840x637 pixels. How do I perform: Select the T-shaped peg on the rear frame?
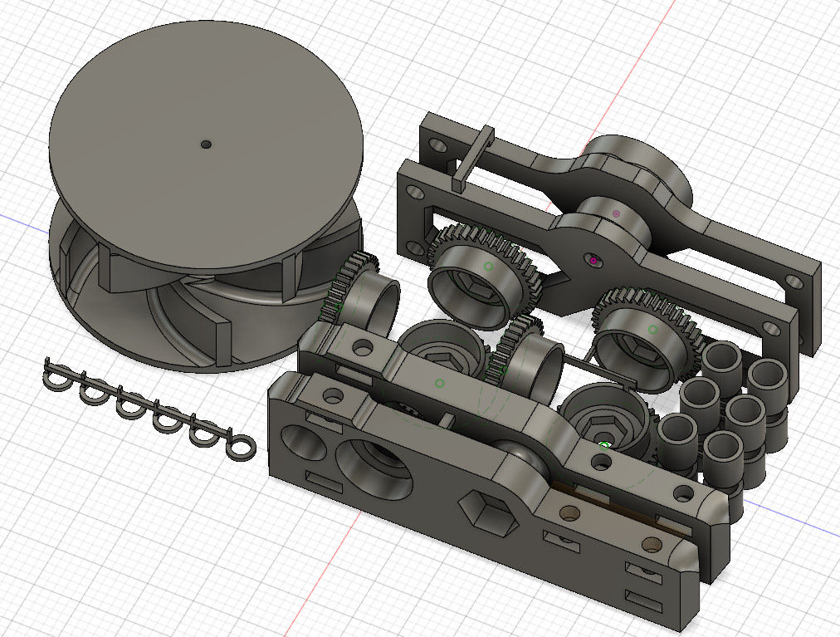474,159
